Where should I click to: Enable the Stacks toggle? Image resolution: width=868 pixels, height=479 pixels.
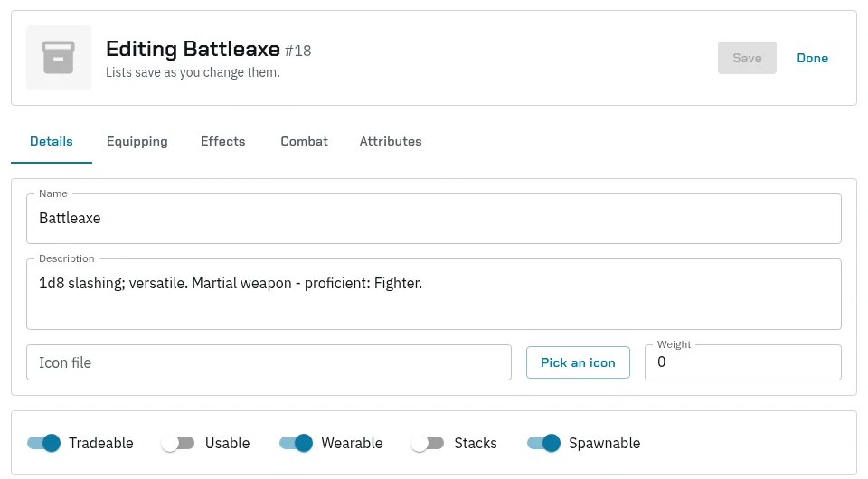[x=428, y=443]
